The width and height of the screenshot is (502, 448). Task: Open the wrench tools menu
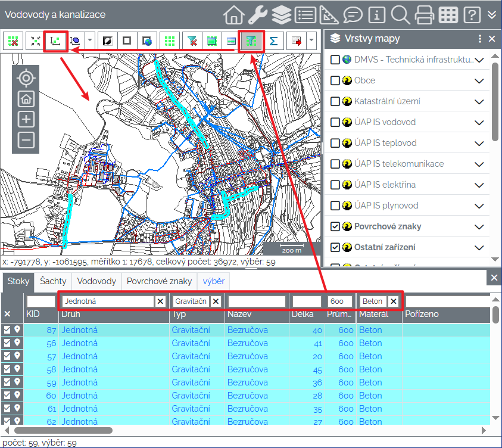tap(257, 14)
